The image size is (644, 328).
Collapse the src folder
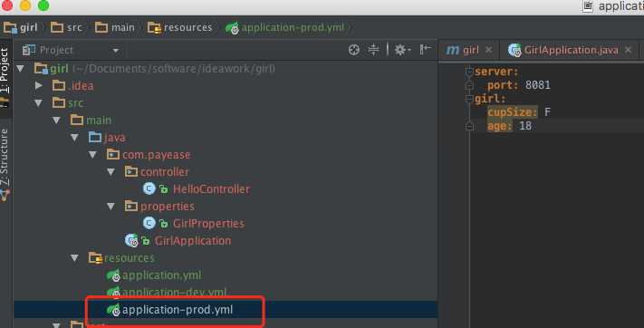pos(39,102)
